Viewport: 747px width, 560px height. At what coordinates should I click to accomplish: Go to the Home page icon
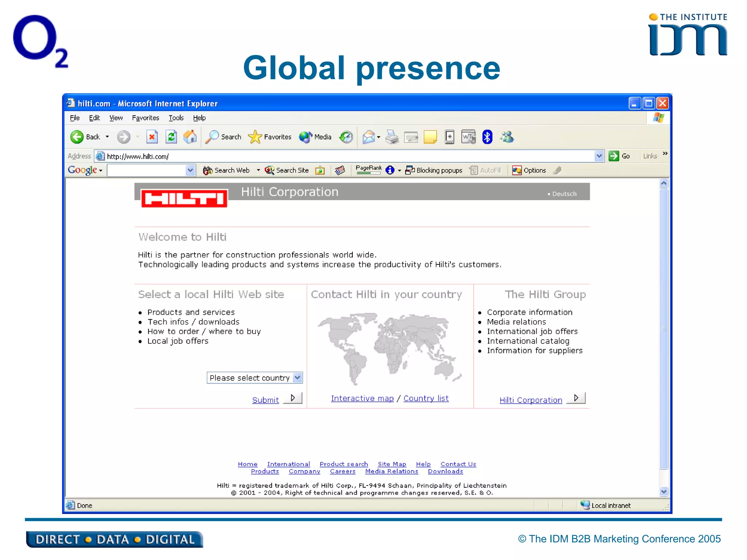pos(190,137)
